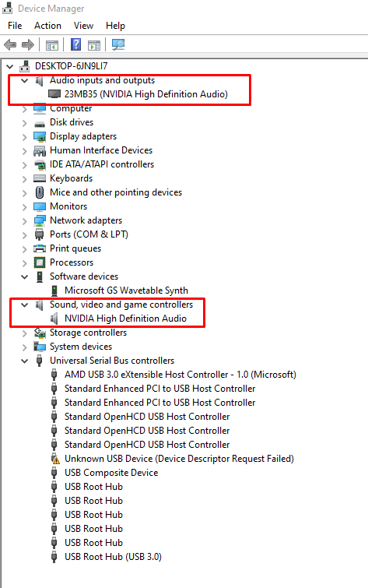Select the Unknown USB Device warning icon
Viewport: 368px width, 588px height.
click(x=55, y=459)
